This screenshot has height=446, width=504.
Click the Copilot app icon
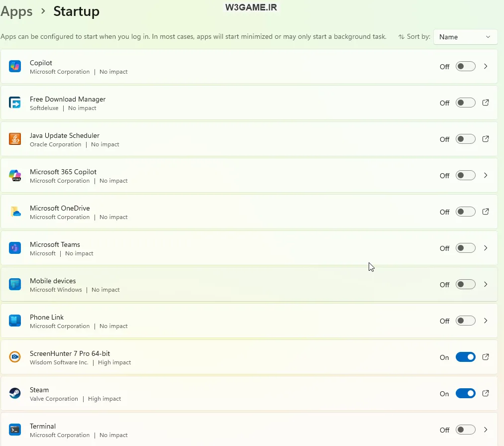pos(15,66)
